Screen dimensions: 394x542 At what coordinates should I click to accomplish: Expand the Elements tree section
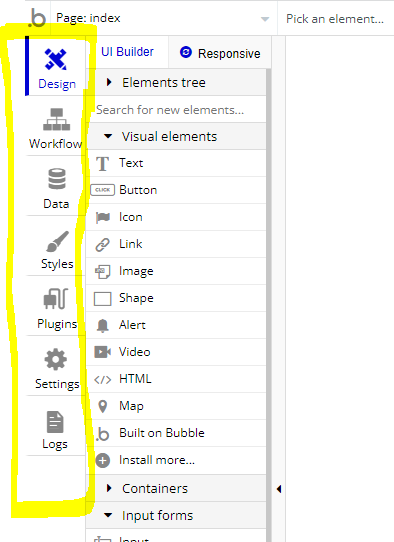click(176, 83)
